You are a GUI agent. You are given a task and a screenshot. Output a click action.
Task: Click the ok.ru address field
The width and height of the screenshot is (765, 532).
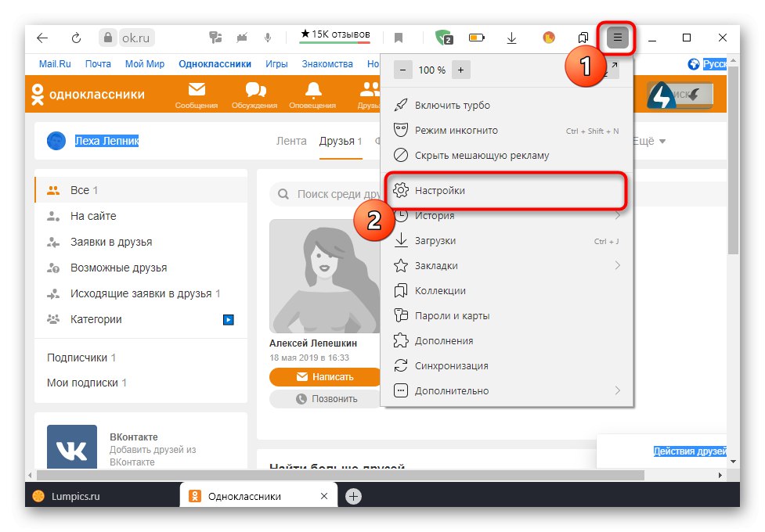tap(136, 38)
